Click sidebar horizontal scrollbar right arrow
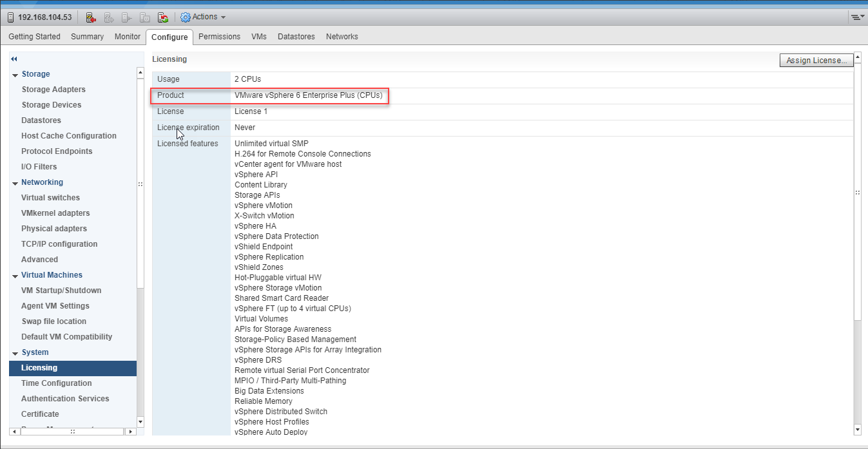The width and height of the screenshot is (868, 449). 131,432
